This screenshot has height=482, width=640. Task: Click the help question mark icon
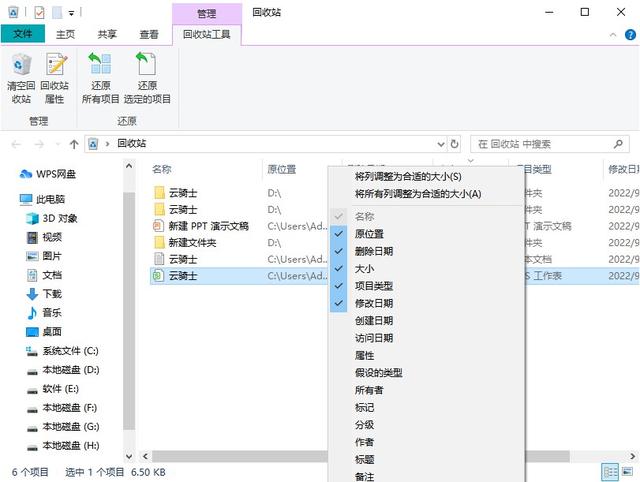(630, 35)
